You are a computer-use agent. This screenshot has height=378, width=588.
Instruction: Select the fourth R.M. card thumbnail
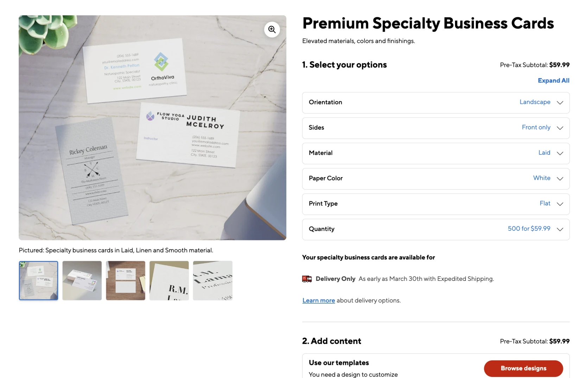pyautogui.click(x=169, y=281)
